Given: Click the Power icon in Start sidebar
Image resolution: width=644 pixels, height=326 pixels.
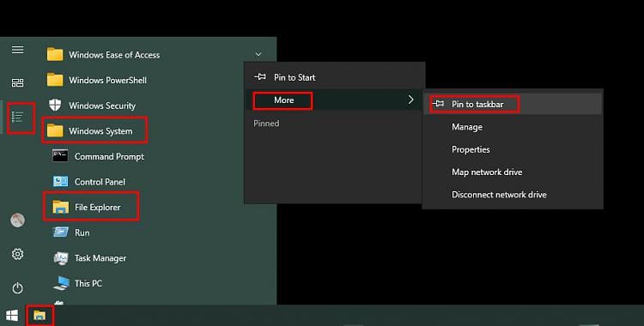Looking at the screenshot, I should (x=17, y=288).
